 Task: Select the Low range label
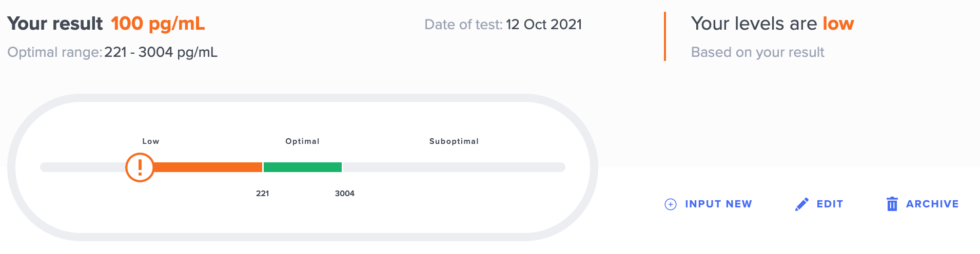click(150, 141)
